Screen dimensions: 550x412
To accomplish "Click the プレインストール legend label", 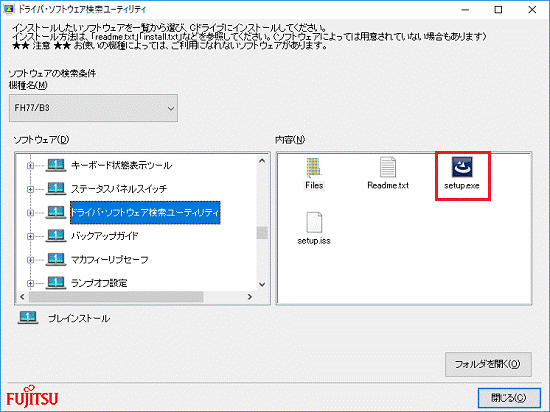I will click(x=79, y=318).
